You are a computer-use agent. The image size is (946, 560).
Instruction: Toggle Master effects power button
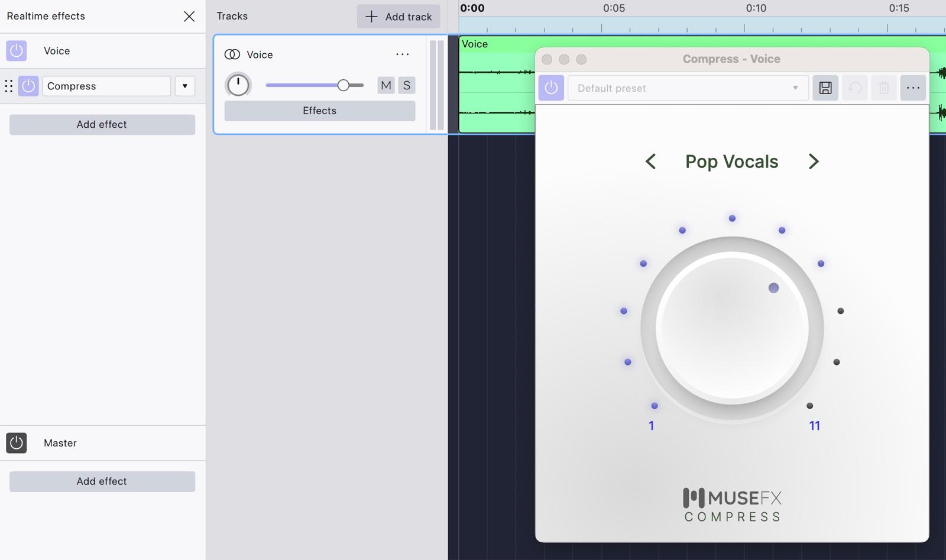[17, 443]
